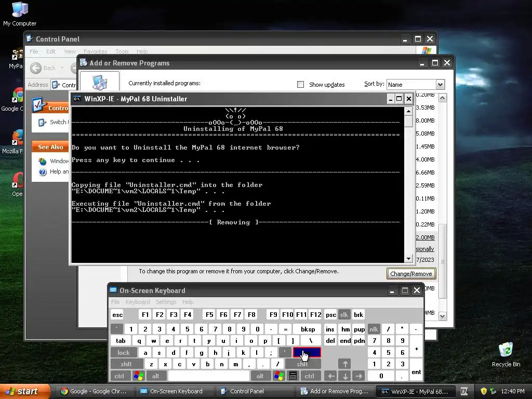Click the esc key on On-Screen Keyboard

point(117,314)
